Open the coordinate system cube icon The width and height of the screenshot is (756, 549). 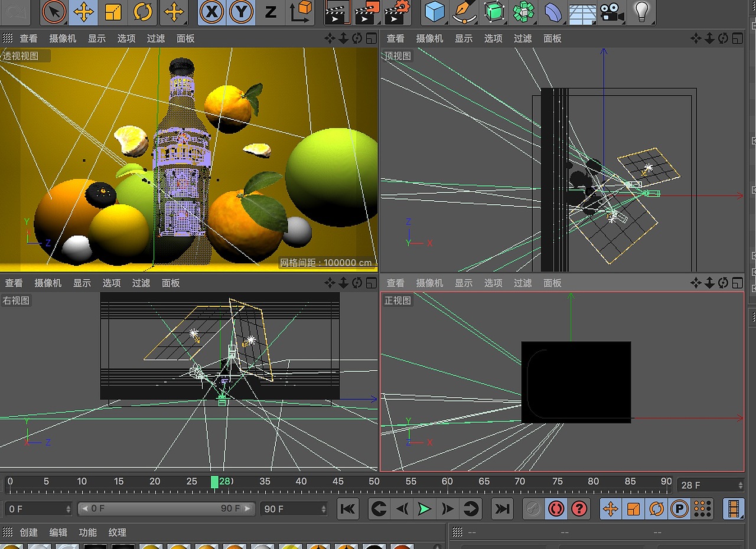(x=301, y=12)
